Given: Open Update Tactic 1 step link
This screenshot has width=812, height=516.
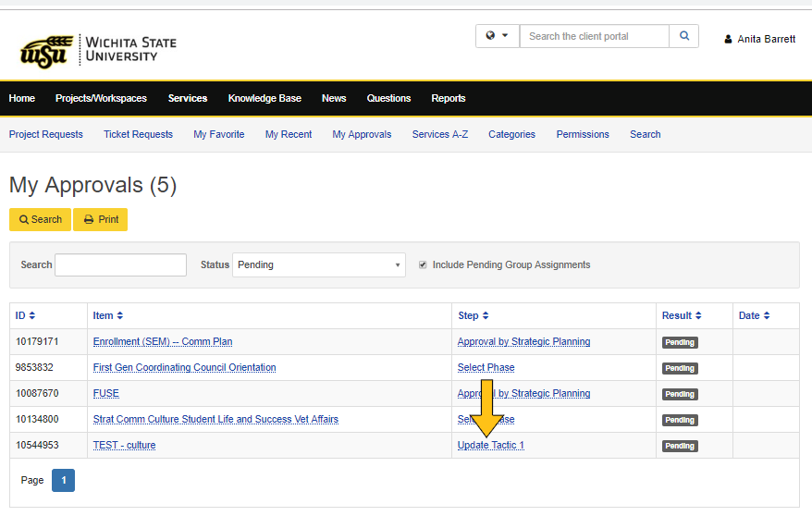Looking at the screenshot, I should (491, 445).
